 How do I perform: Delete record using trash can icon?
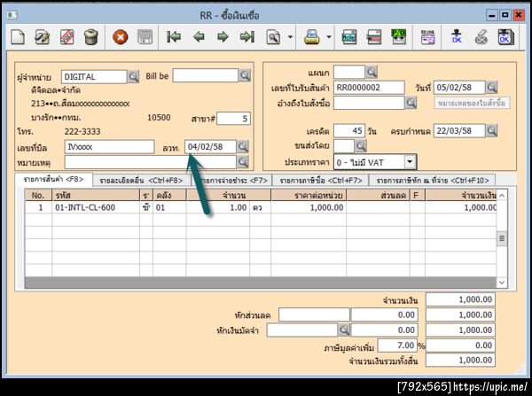click(x=91, y=37)
